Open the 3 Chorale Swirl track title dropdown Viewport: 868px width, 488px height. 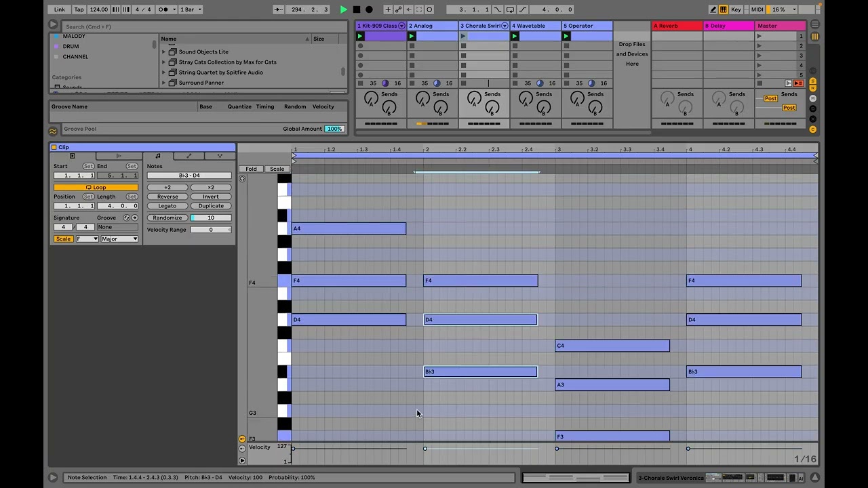point(505,26)
